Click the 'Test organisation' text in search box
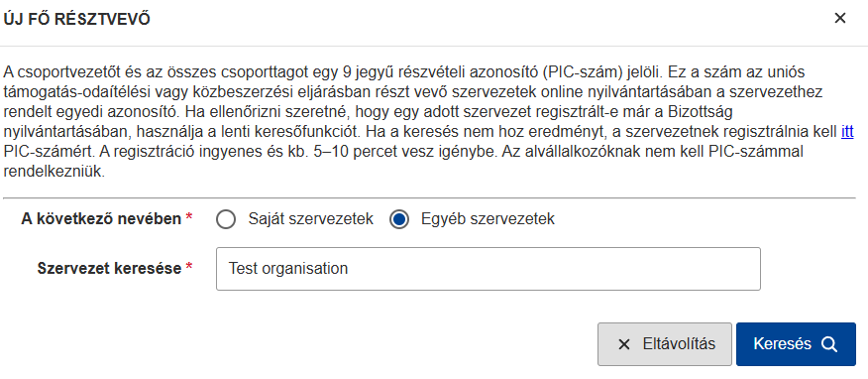This screenshot has width=868, height=379. 288,269
